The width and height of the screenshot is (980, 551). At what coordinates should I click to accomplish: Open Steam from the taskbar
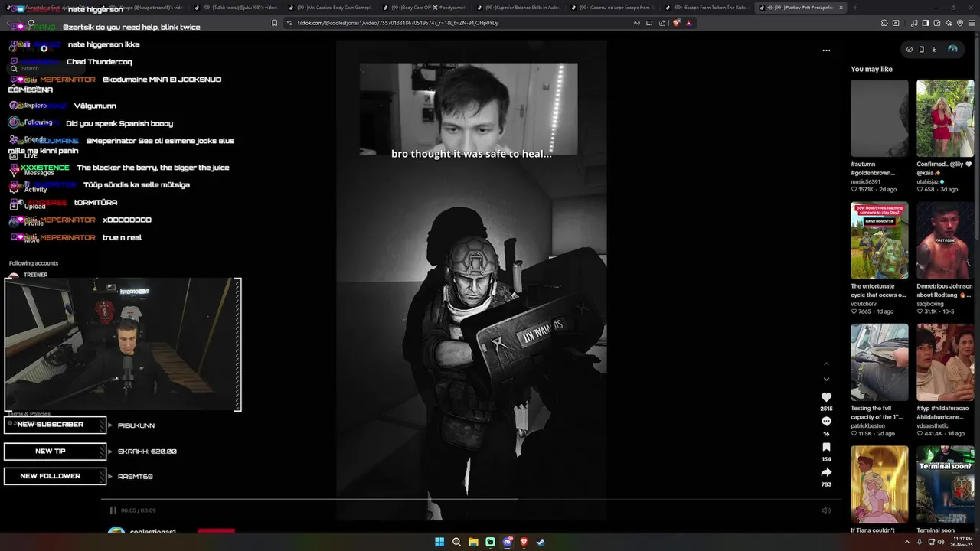(541, 542)
